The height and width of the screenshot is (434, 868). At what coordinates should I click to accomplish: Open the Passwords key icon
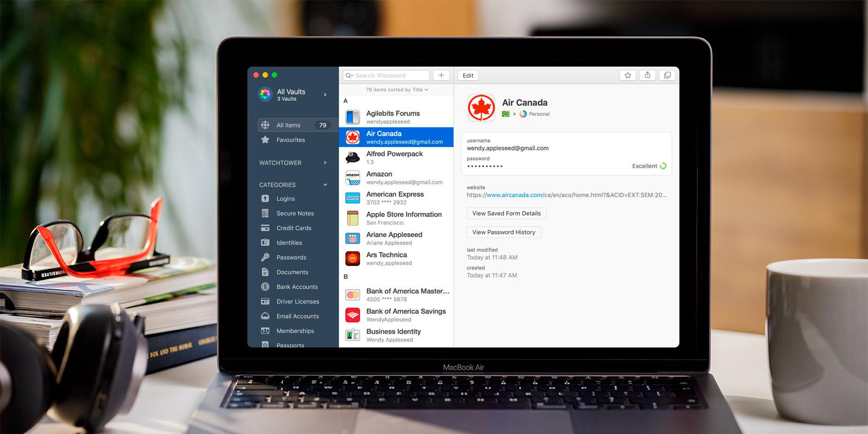point(265,257)
